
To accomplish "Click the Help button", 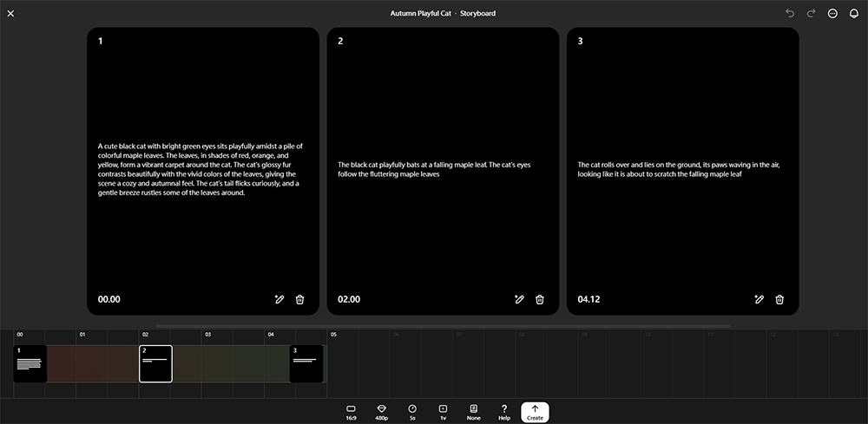I will (x=504, y=412).
